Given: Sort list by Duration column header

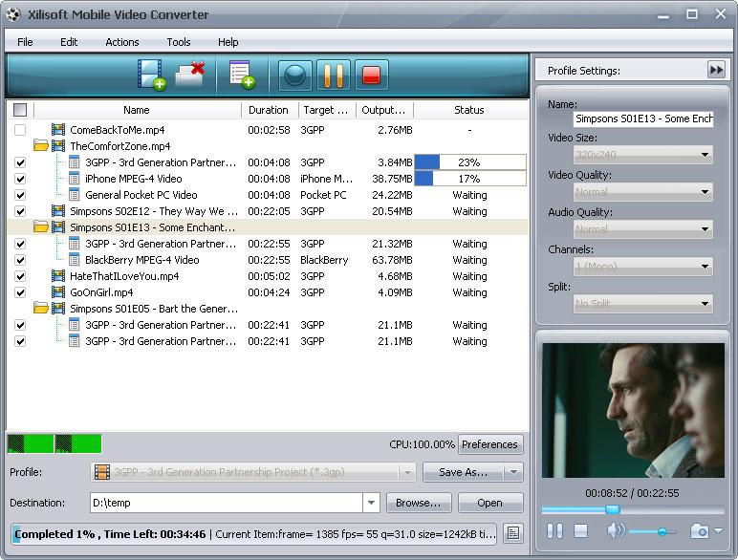Looking at the screenshot, I should pos(269,110).
